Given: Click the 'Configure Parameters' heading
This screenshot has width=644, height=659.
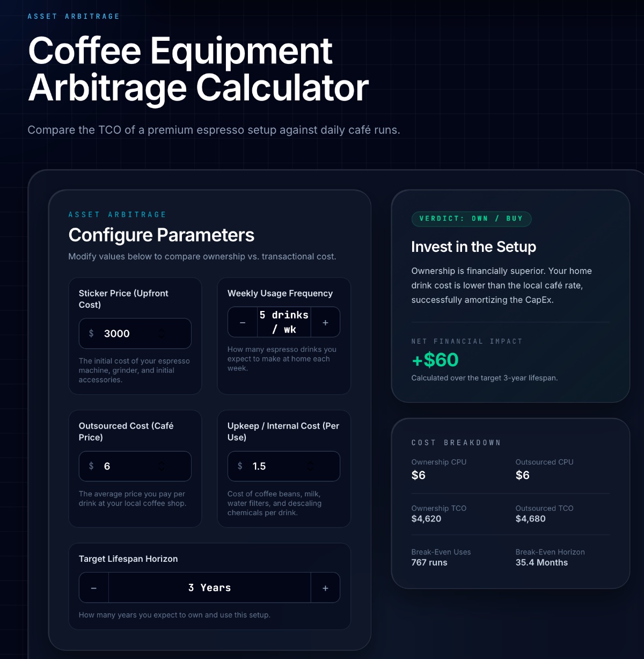Looking at the screenshot, I should pyautogui.click(x=162, y=235).
